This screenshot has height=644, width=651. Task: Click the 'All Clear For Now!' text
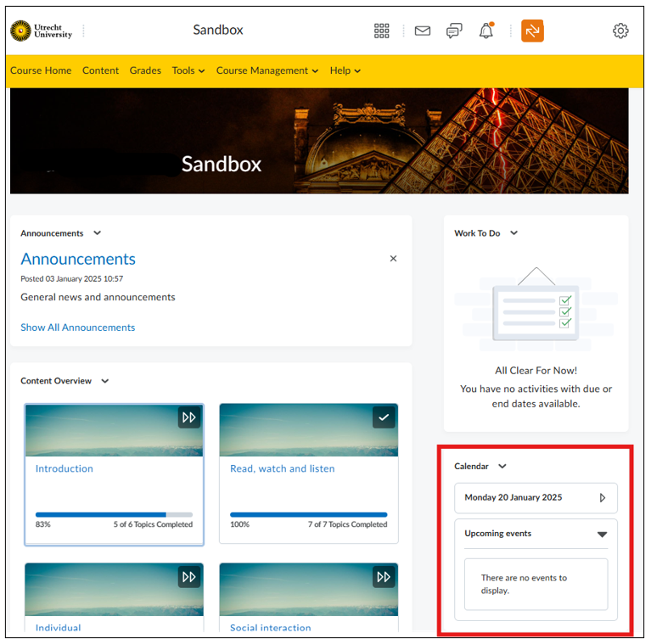536,371
